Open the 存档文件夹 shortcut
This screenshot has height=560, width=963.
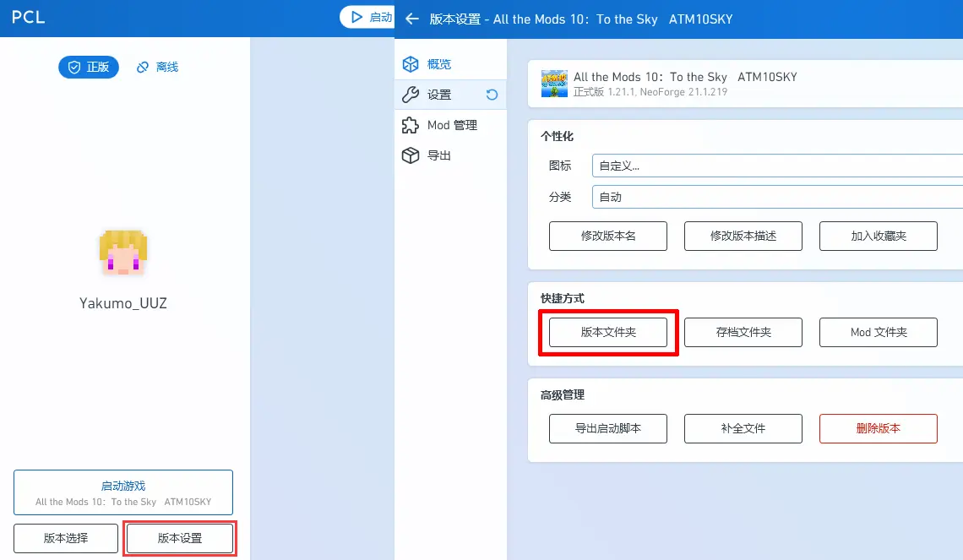click(x=743, y=332)
